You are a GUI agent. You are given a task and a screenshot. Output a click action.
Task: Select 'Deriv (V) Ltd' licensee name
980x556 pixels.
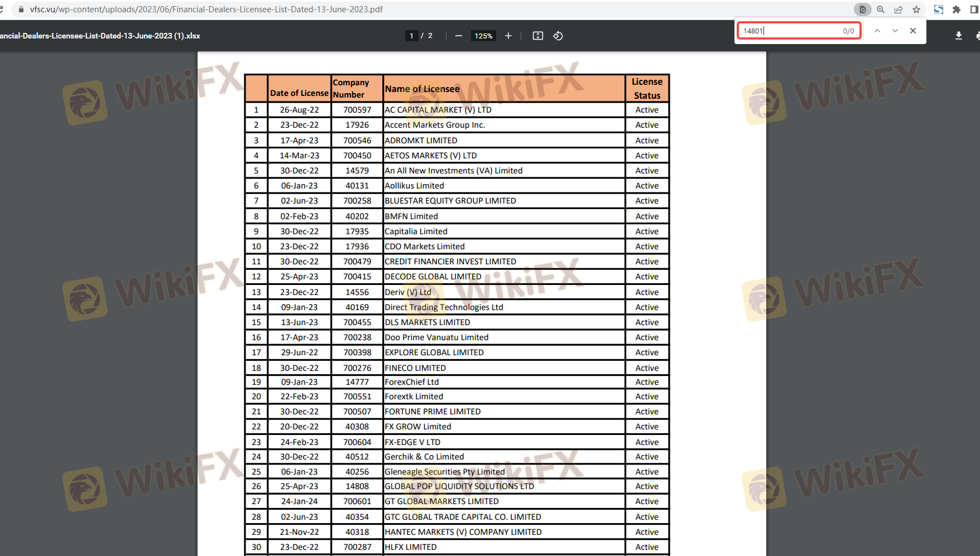tap(408, 292)
